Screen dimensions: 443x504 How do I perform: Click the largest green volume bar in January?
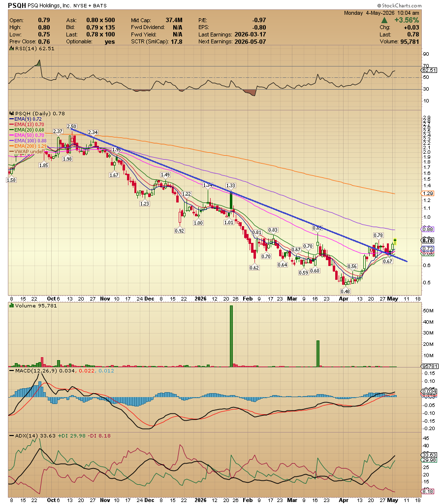point(231,336)
